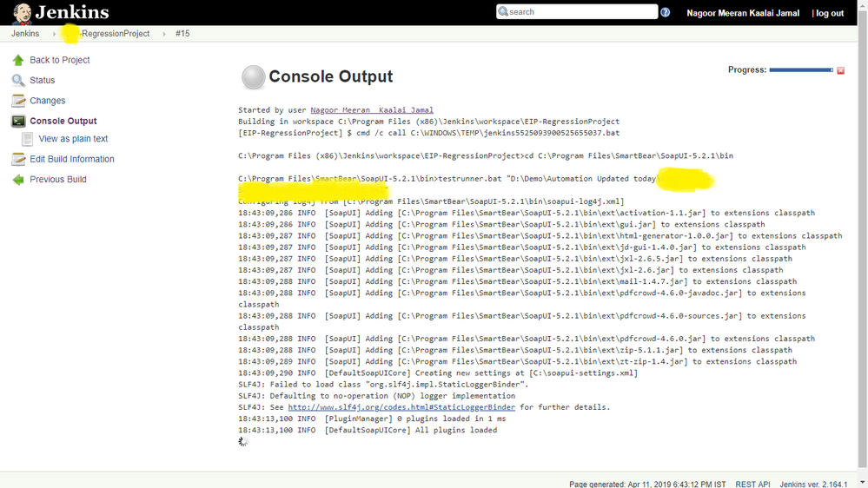
Task: Click the 'Failed to load class' SLF4J line
Action: (x=384, y=385)
